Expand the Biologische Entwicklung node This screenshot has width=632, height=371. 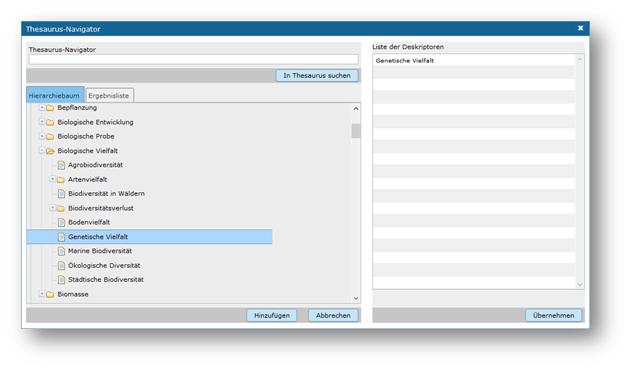coord(42,122)
